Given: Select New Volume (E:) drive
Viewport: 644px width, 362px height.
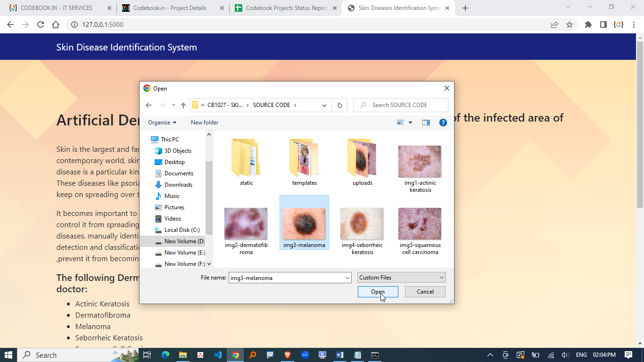Looking at the screenshot, I should (180, 253).
